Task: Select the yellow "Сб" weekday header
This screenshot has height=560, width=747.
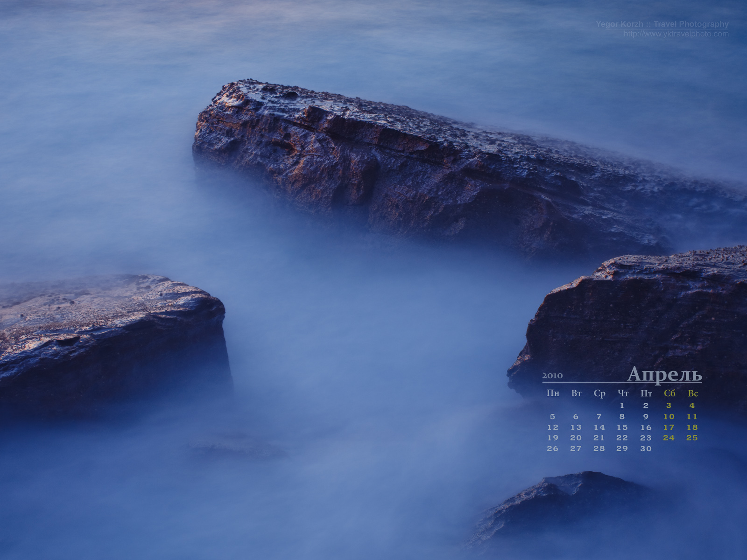Action: [x=669, y=393]
